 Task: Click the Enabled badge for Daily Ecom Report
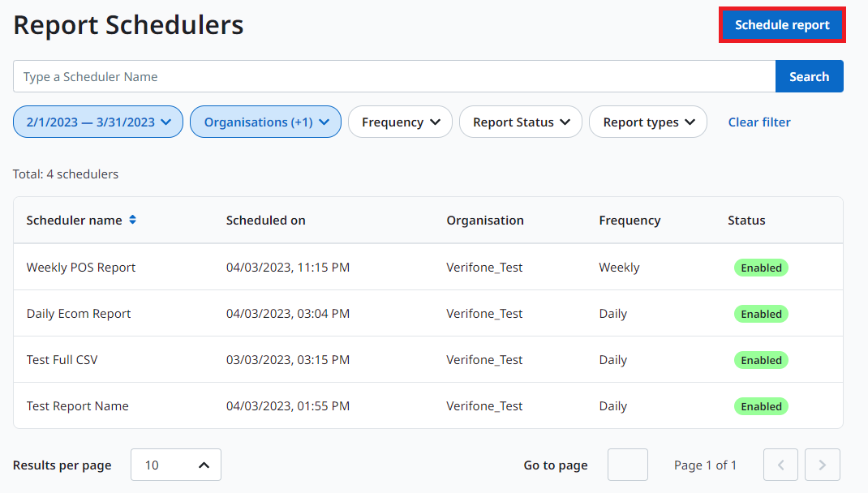click(761, 313)
